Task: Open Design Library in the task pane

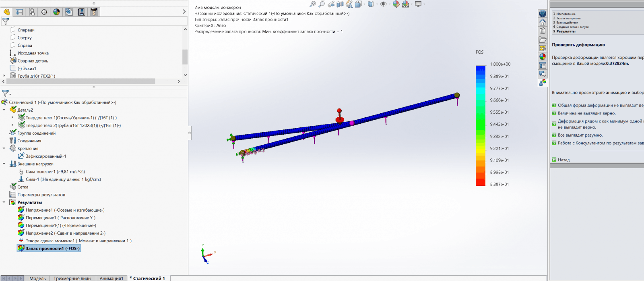Action: coord(543,31)
